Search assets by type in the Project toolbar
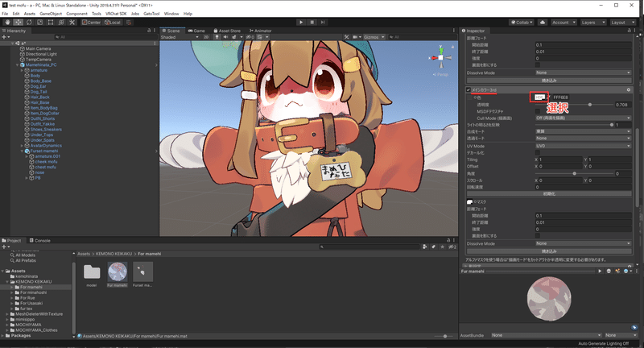This screenshot has width=644, height=348. 424,247
